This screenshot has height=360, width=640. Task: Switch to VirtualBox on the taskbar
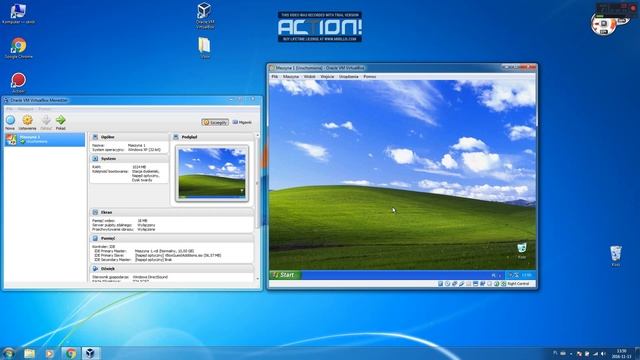(91, 353)
